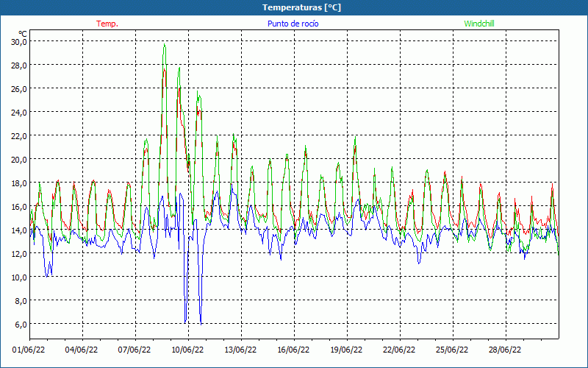The width and height of the screenshot is (588, 368).
Task: Click the '13/06/22' date label
Action: (240, 350)
